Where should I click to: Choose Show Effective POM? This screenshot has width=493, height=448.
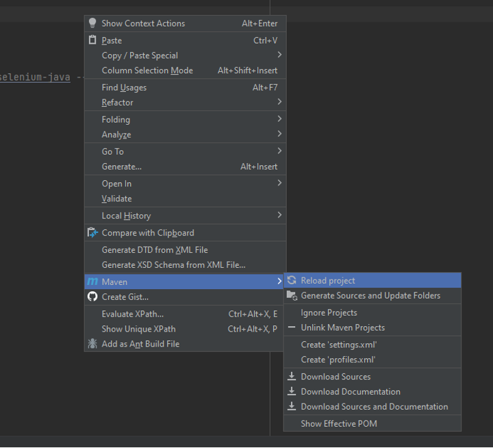click(x=338, y=423)
